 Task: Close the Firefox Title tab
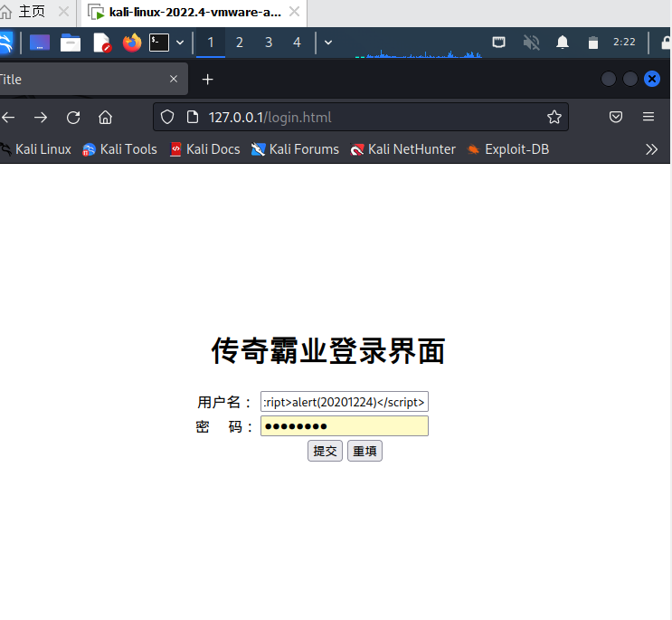(174, 79)
